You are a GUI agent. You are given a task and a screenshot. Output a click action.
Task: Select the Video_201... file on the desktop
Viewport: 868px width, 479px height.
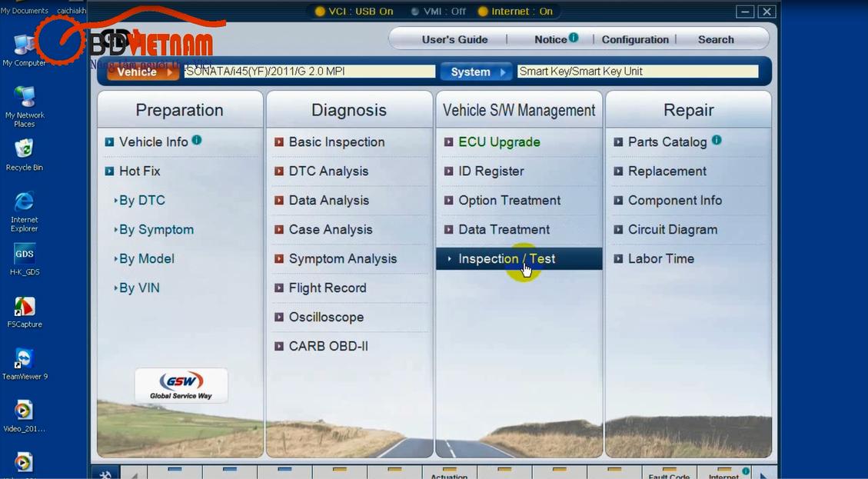click(x=25, y=417)
